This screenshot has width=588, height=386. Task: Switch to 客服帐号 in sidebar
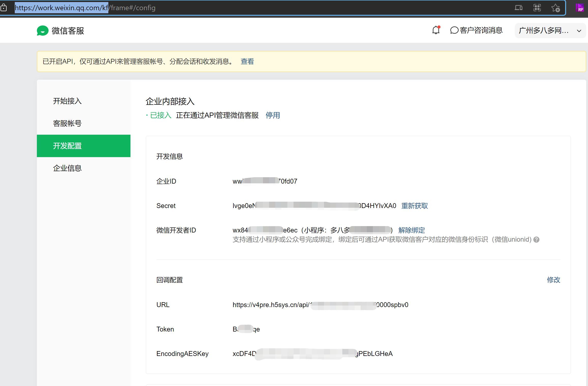pyautogui.click(x=67, y=123)
